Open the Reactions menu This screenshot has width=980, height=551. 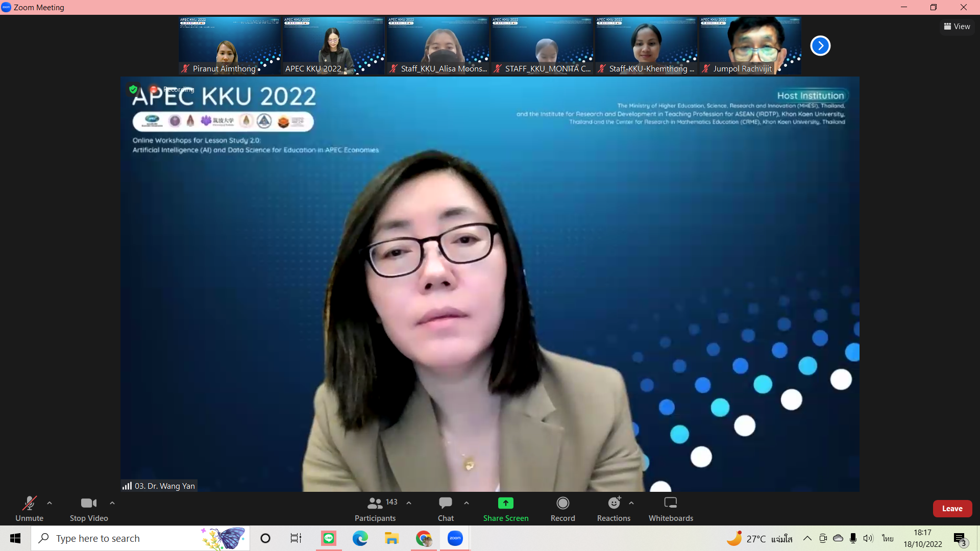[614, 509]
